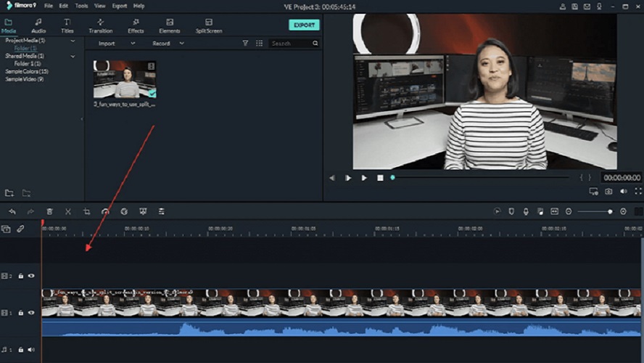Screen dimensions: 644x363
Task: Open the Import dropdown
Action: click(116, 44)
